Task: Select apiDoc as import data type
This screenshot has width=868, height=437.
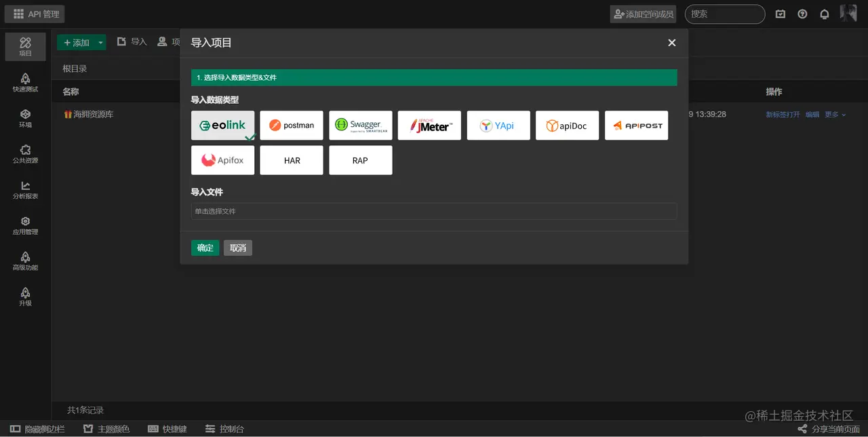Action: [568, 126]
